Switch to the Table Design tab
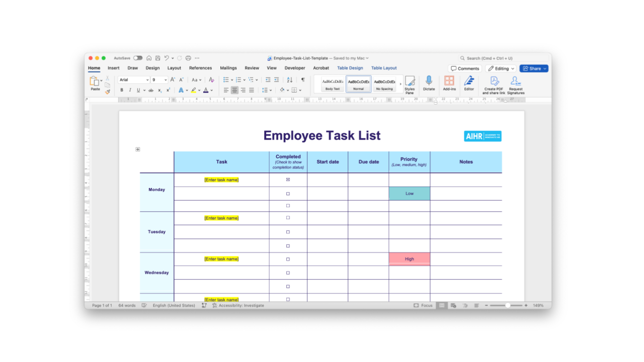This screenshot has width=644, height=362. 350,68
